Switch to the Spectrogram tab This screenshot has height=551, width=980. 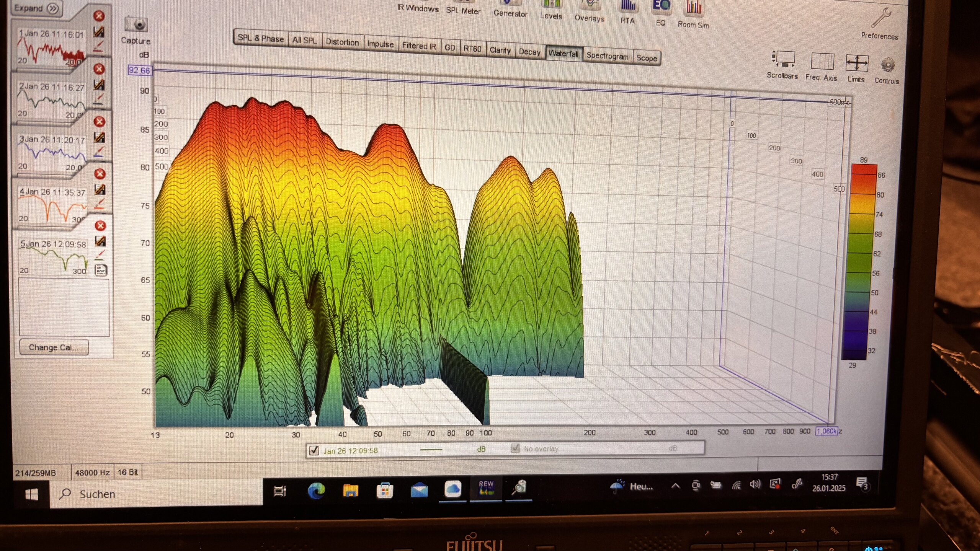607,56
